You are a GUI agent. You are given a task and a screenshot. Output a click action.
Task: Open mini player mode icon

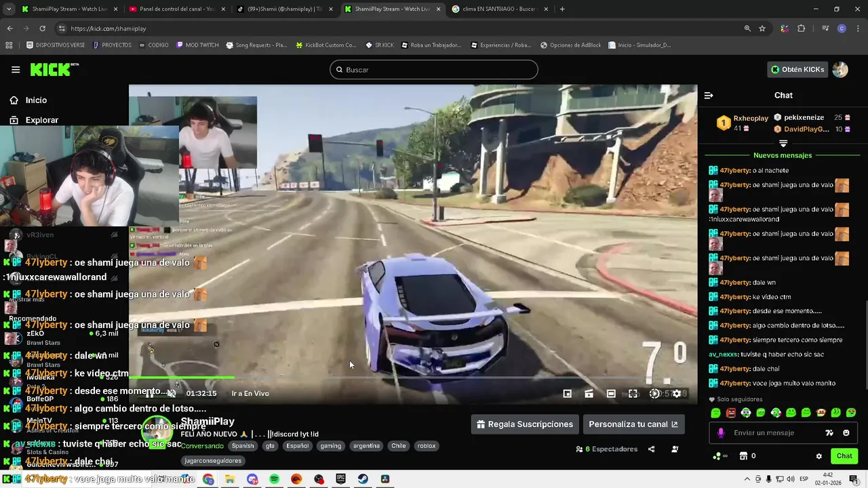(567, 393)
